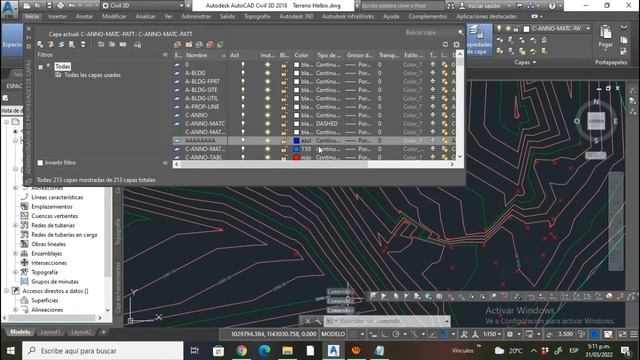Toggle on/off lightbulb for layer A-BLDG
The image size is (640, 360).
(x=243, y=73)
